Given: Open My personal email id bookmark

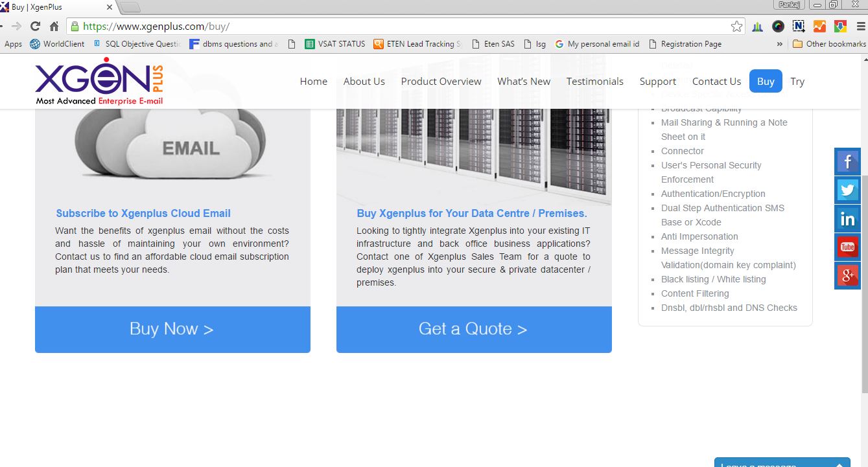Looking at the screenshot, I should 598,44.
